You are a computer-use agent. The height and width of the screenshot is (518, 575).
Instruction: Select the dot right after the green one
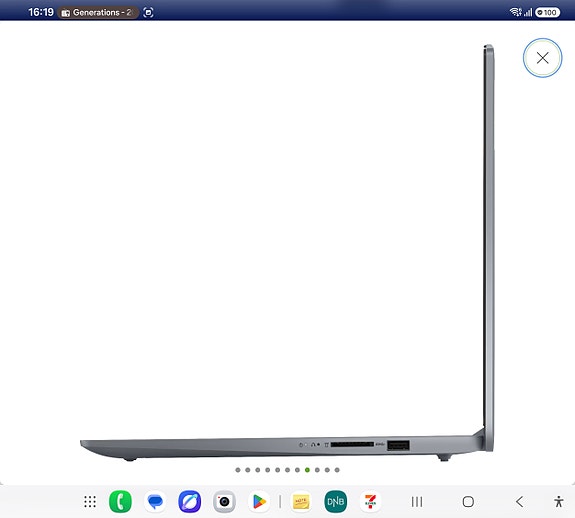317,470
